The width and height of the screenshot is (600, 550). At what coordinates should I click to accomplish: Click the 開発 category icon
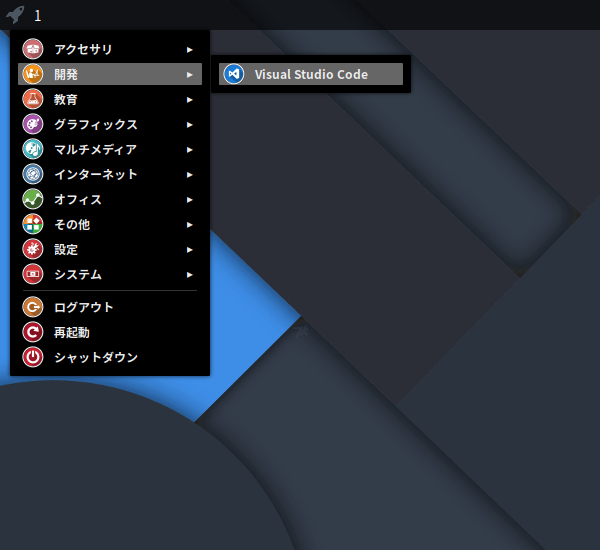[x=33, y=74]
